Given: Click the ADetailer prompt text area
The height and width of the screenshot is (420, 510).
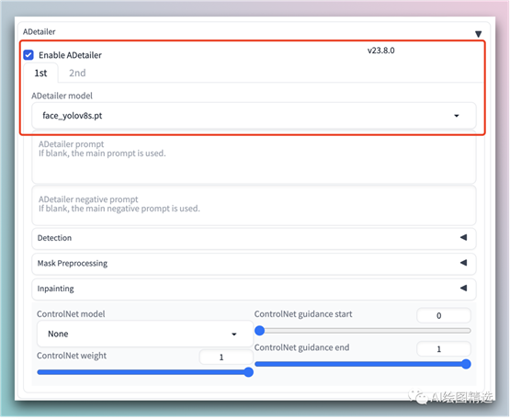Looking at the screenshot, I should click(254, 158).
